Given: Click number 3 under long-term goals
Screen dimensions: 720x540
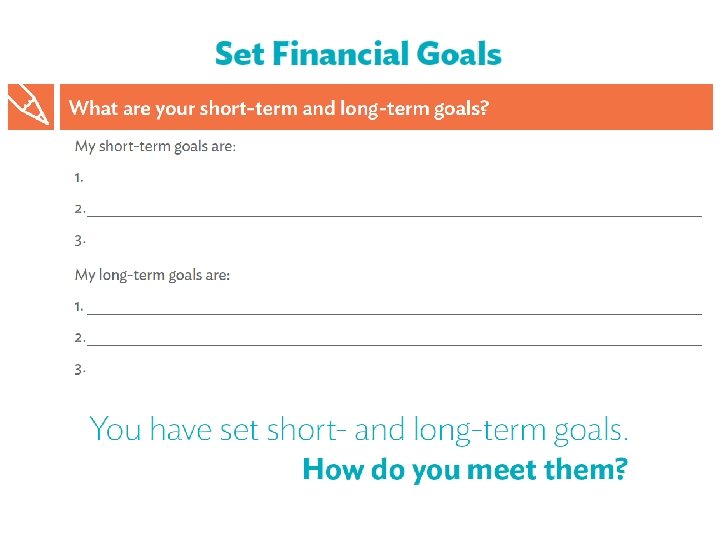Looking at the screenshot, I should click(x=79, y=369).
